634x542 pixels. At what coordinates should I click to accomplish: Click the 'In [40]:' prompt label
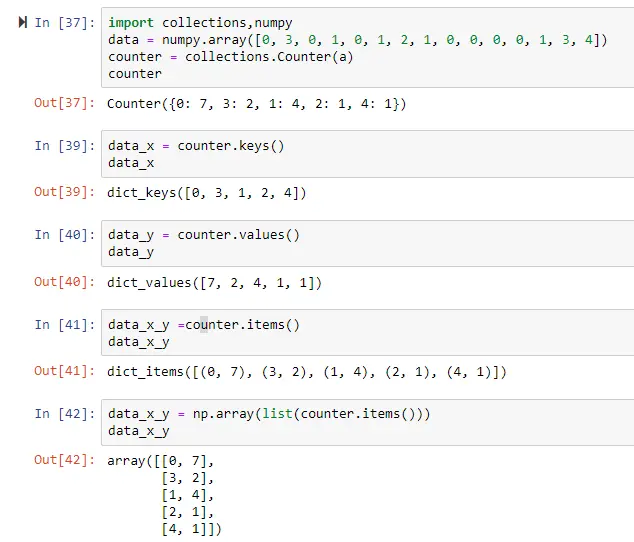pos(65,235)
